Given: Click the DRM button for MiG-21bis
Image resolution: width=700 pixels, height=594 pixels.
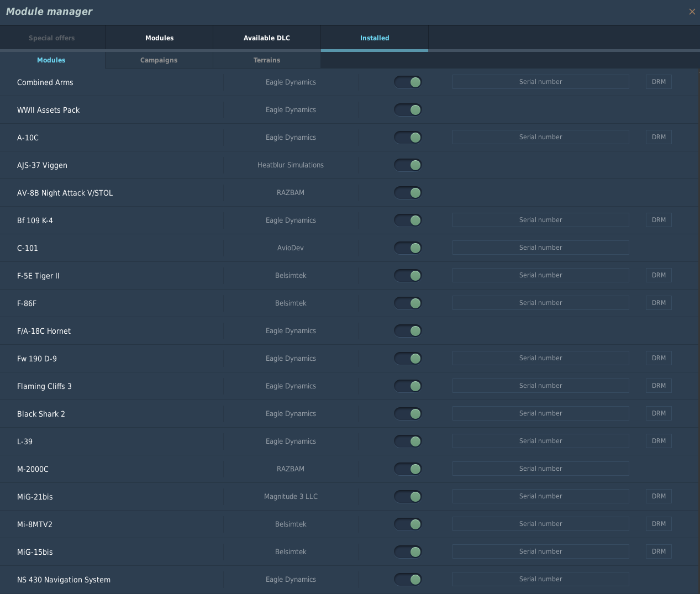Looking at the screenshot, I should (659, 496).
